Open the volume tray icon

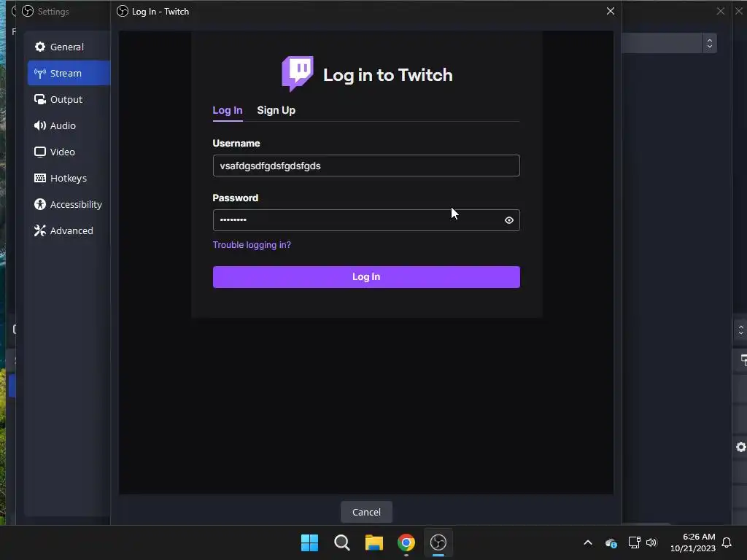(651, 542)
